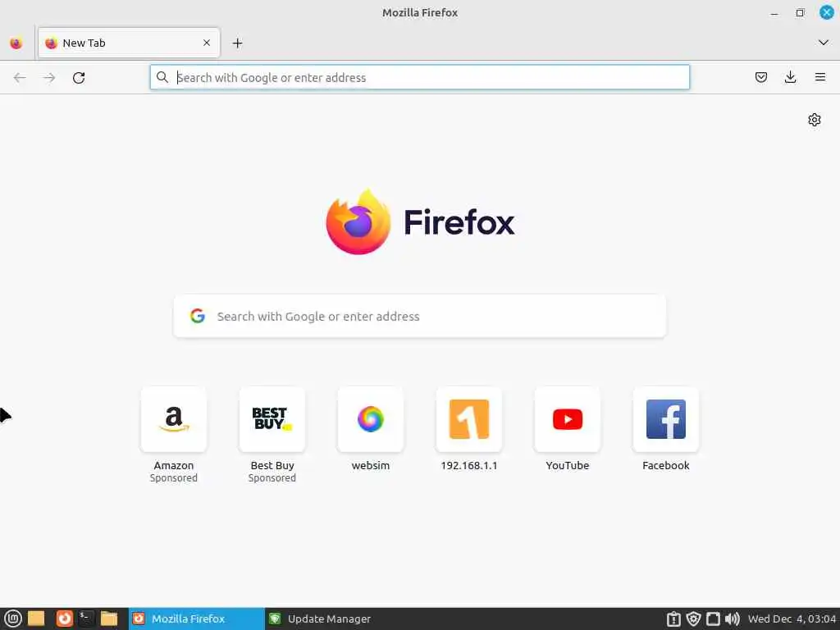Viewport: 840px width, 630px height.
Task: Minimize the Firefox window
Action: [x=774, y=13]
